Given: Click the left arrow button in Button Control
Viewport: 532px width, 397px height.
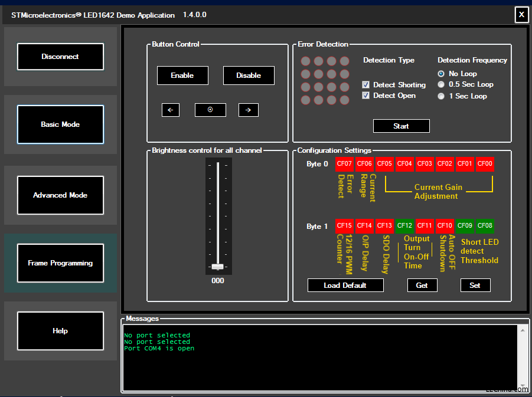Looking at the screenshot, I should click(171, 110).
